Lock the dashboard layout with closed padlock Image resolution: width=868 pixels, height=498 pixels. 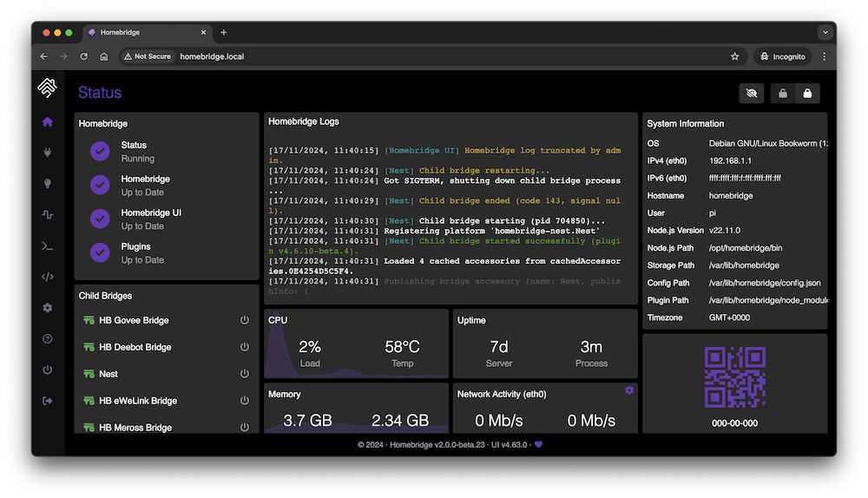pos(807,94)
